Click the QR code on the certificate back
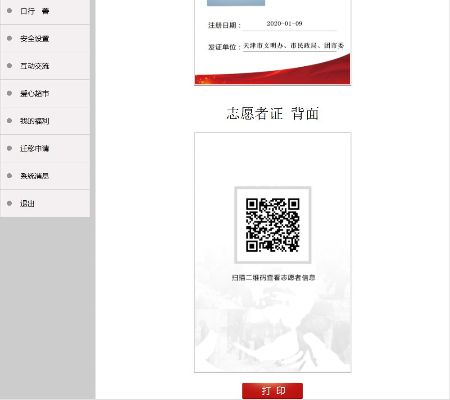450x400 pixels. (x=273, y=225)
